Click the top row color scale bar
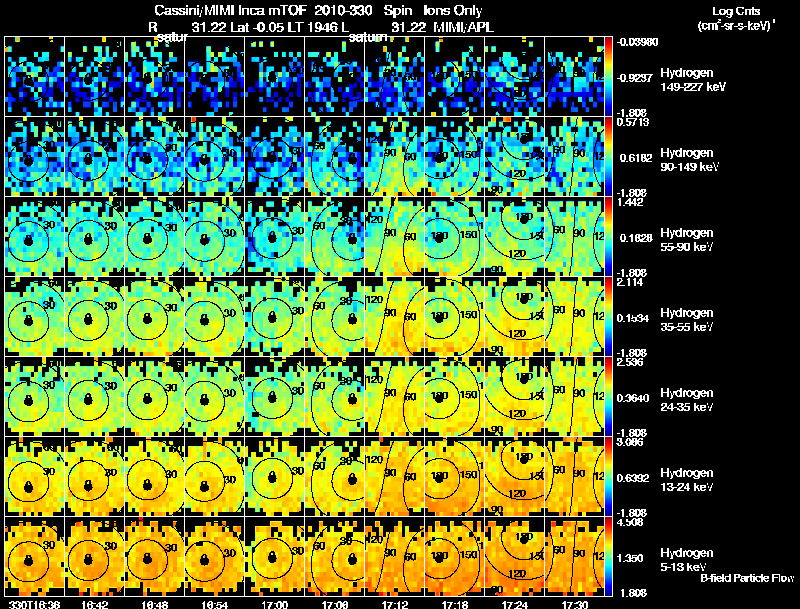 pos(608,76)
